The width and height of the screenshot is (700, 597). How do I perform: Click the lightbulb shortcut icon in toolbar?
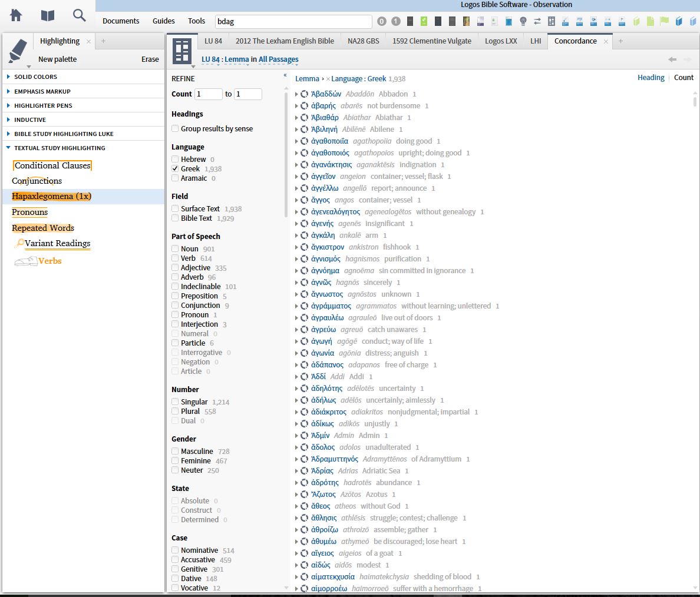pos(523,21)
